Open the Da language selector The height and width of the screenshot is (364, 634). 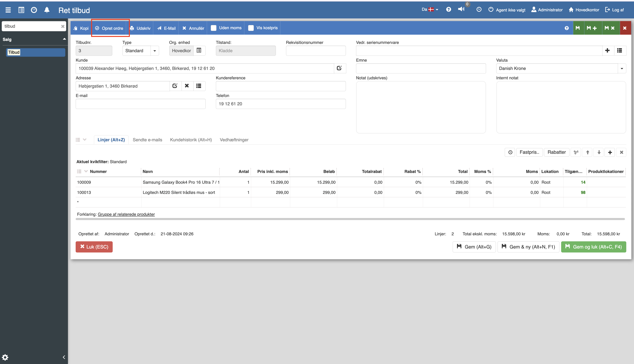[x=430, y=9]
